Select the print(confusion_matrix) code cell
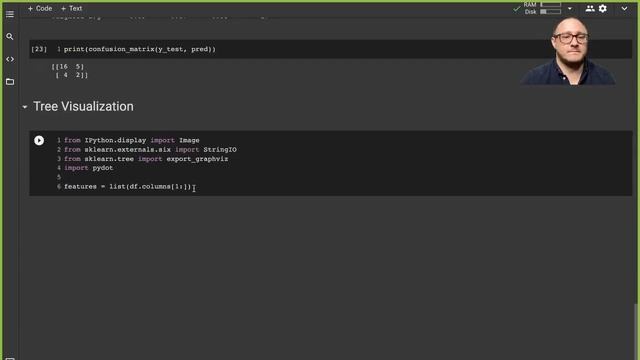The width and height of the screenshot is (640, 360). pyautogui.click(x=331, y=49)
